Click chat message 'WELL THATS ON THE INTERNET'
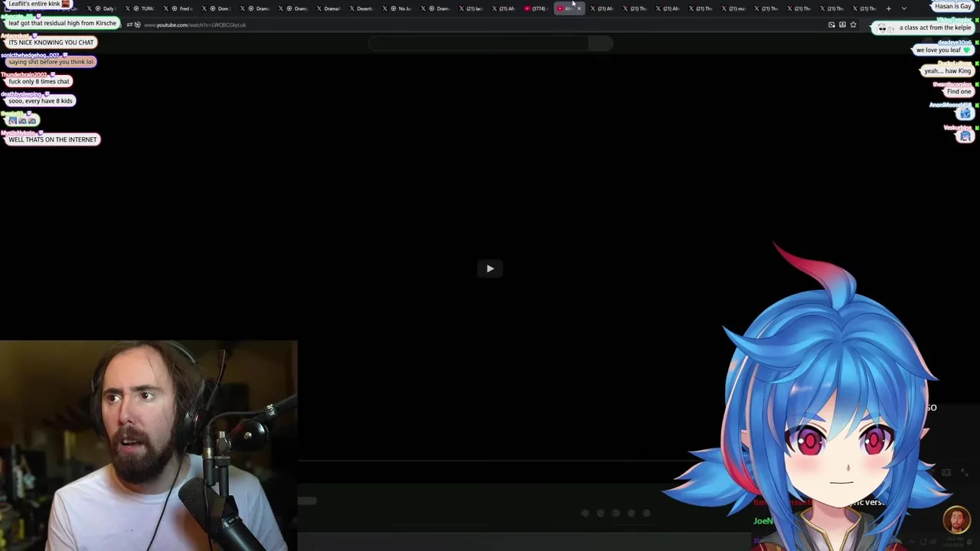Screen dimensions: 980x551 coord(53,139)
